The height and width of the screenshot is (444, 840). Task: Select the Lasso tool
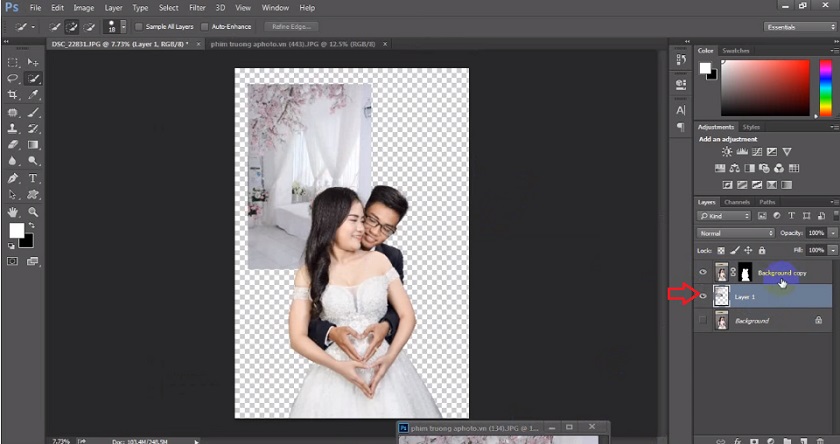click(x=13, y=79)
